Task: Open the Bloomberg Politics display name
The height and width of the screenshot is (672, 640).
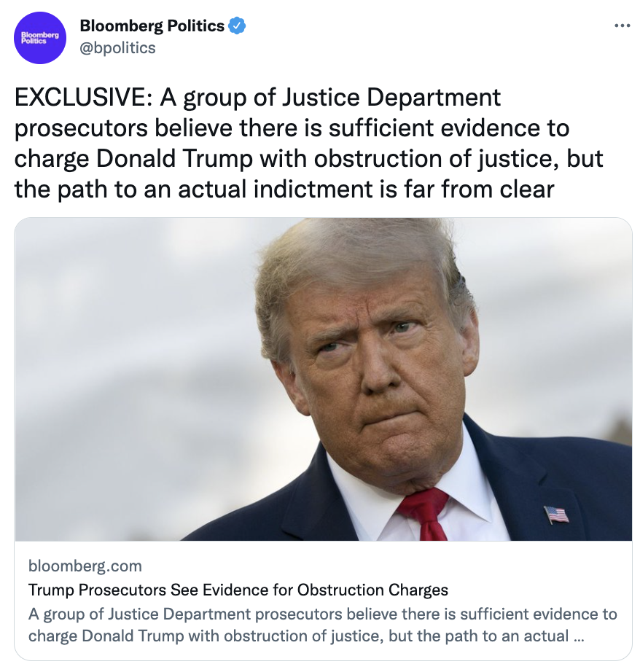Action: (x=152, y=26)
